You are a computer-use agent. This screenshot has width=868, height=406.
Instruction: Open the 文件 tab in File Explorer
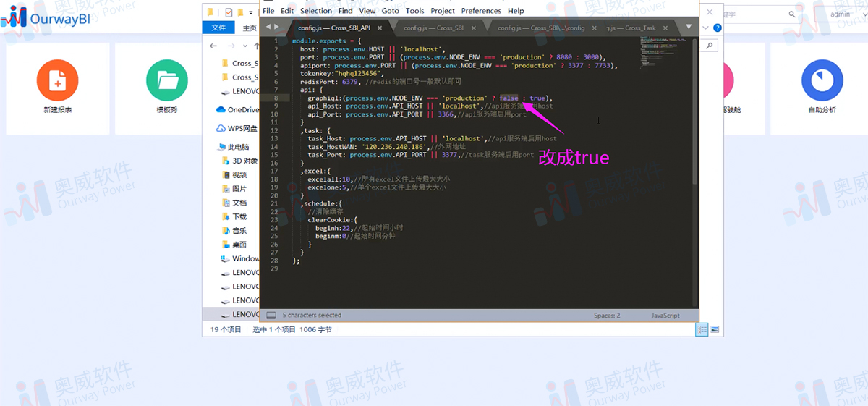point(218,28)
